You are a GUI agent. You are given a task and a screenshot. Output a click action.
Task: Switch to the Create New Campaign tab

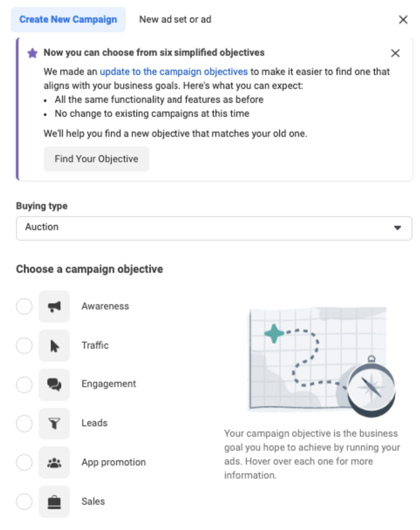[x=68, y=19]
